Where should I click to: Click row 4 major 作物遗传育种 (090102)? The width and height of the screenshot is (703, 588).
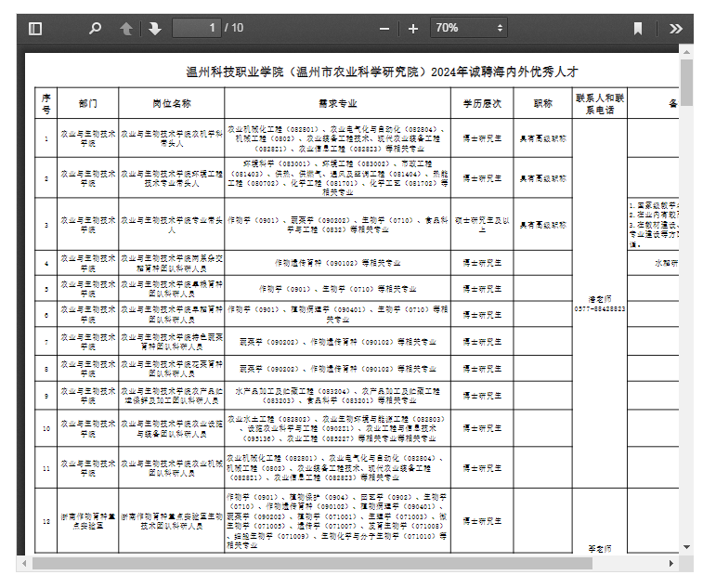click(x=338, y=263)
